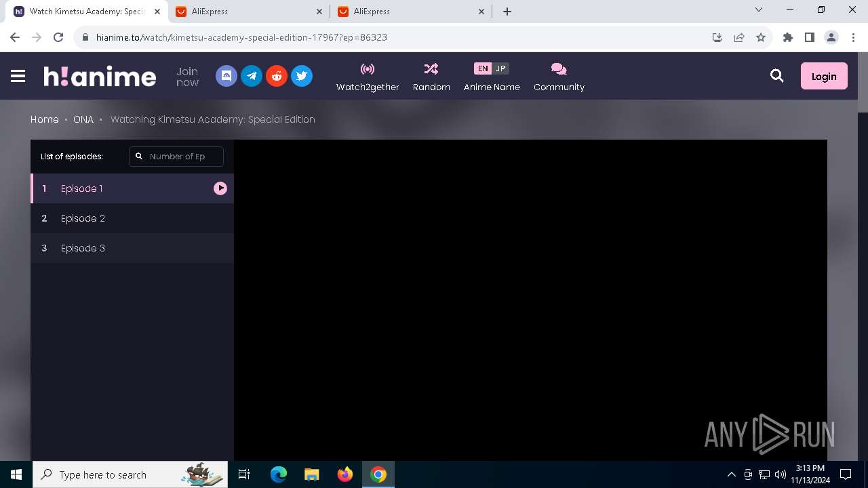Open the Discord community icon
The image size is (868, 488).
pos(226,76)
